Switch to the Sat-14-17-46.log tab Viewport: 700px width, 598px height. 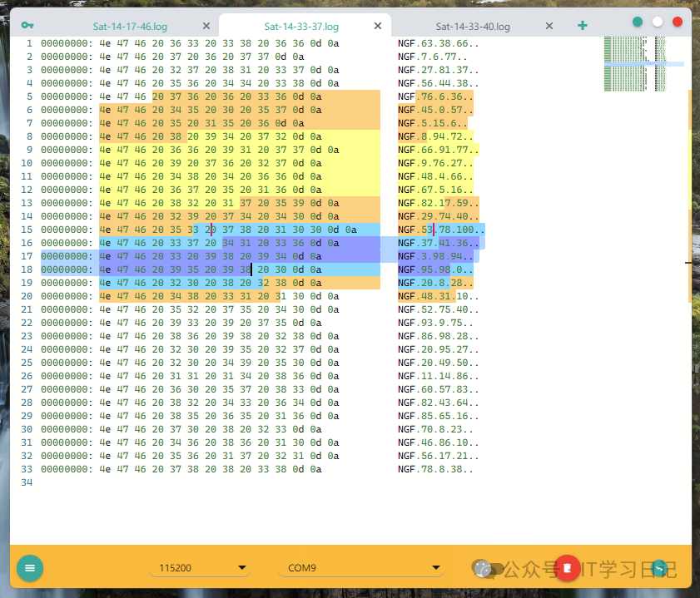coord(128,27)
